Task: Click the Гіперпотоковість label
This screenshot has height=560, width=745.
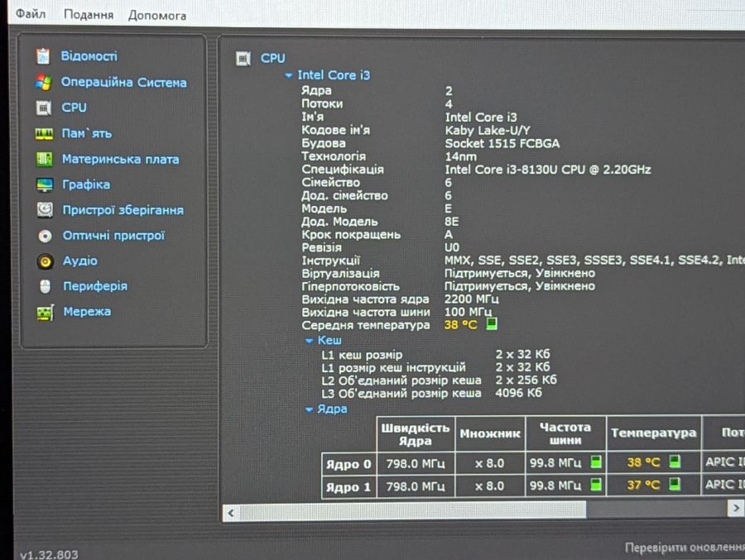Action: tap(351, 286)
